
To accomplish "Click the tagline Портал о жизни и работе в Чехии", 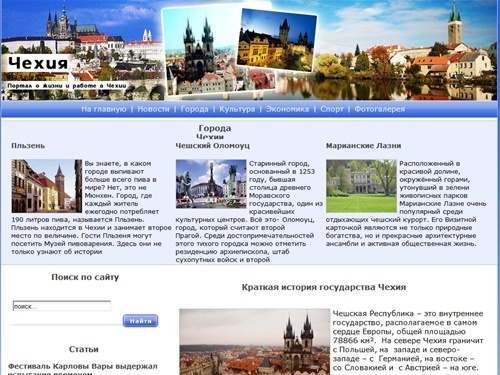I will 67,86.
